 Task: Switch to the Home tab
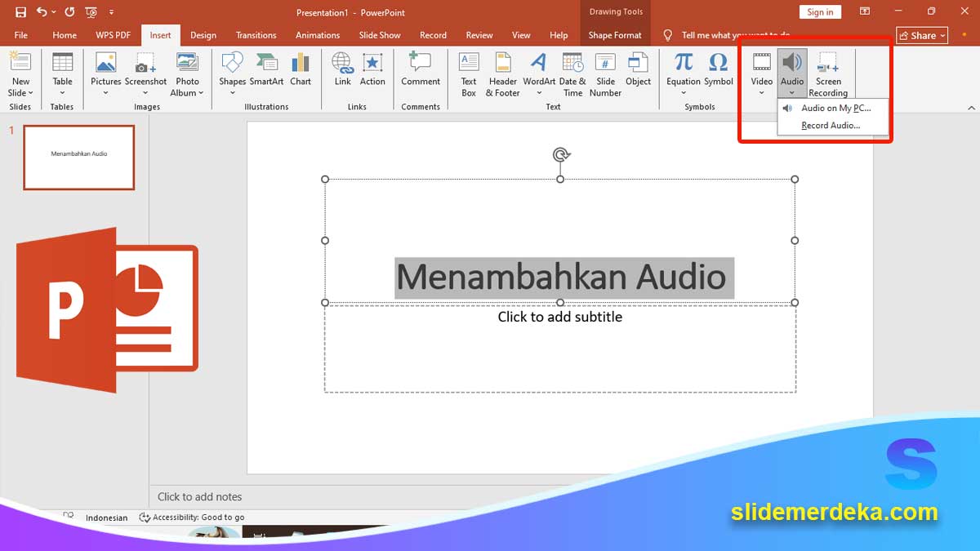65,35
